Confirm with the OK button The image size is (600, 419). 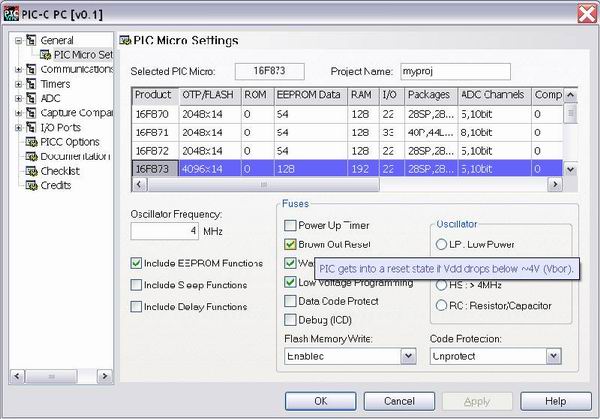point(321,401)
